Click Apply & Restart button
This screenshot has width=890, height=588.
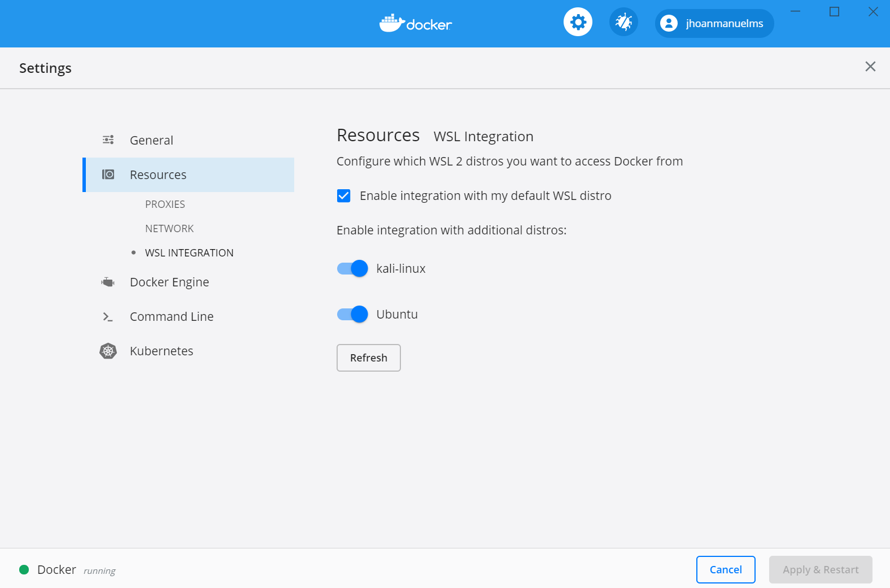click(821, 569)
